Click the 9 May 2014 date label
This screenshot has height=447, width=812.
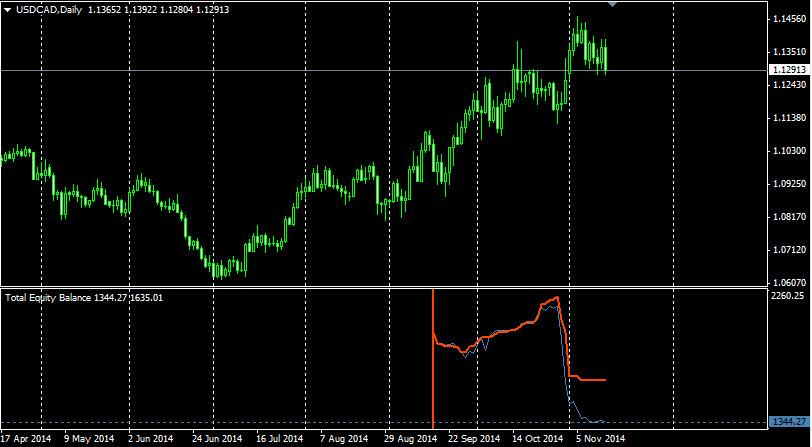coord(89,439)
